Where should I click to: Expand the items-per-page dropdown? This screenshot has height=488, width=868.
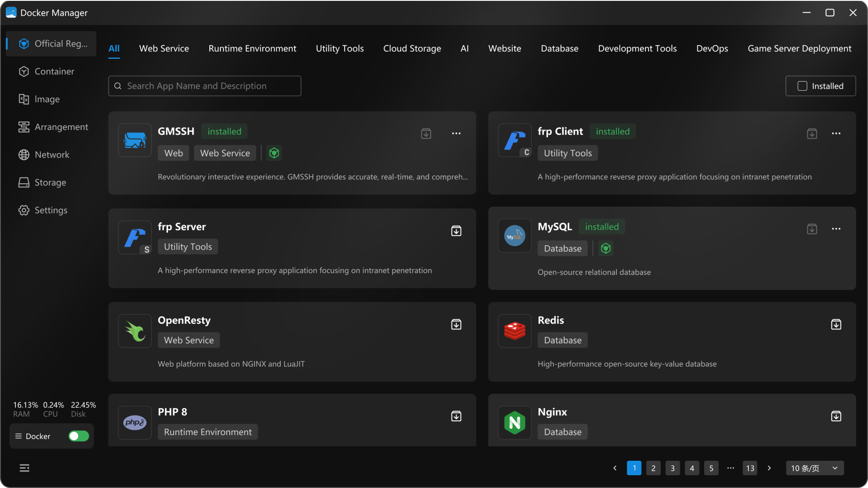(814, 468)
